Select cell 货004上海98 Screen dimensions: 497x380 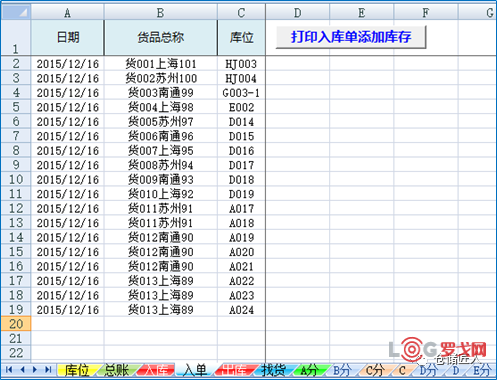pos(161,107)
